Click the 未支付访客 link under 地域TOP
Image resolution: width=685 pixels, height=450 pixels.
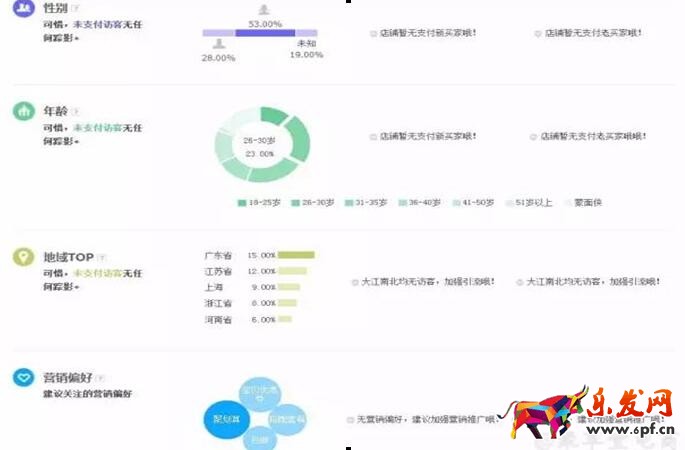point(96,273)
